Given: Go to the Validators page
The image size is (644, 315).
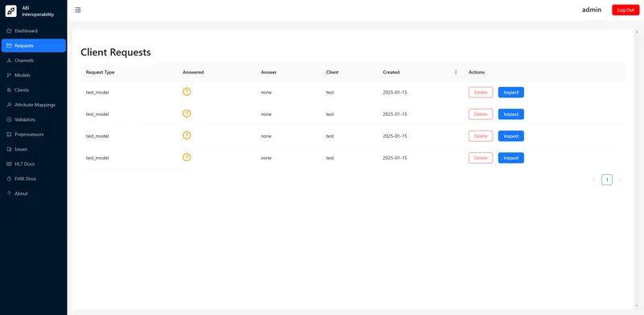Looking at the screenshot, I should tap(33, 120).
